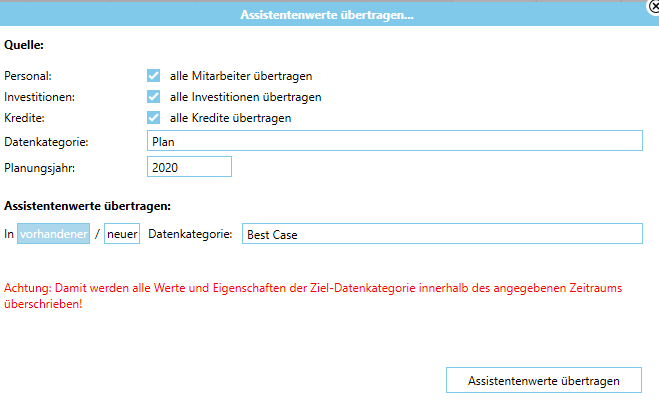
Task: Click the 'Investitionen:' label
Action: pos(40,97)
